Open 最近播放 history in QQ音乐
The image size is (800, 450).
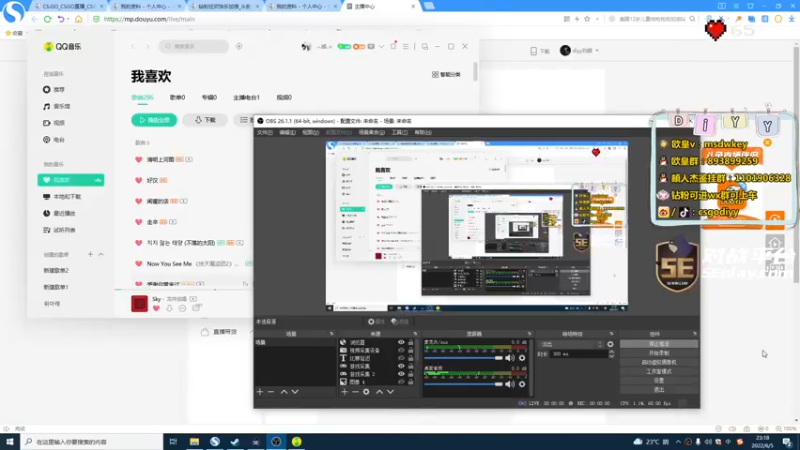59,213
